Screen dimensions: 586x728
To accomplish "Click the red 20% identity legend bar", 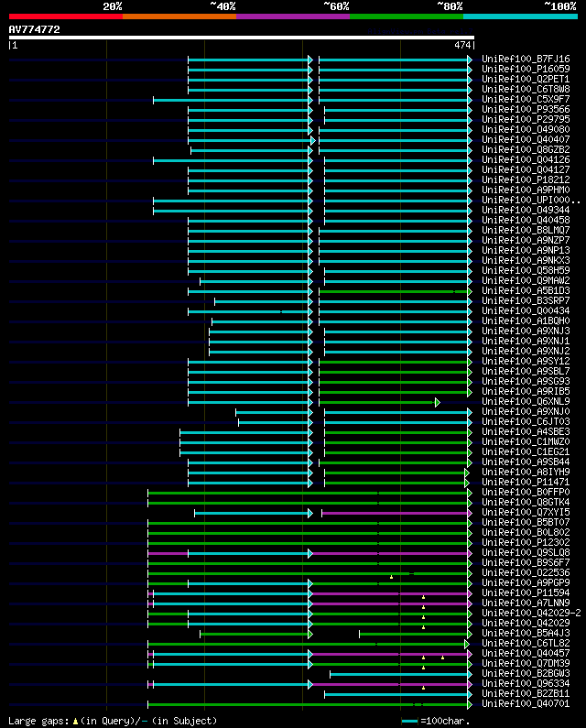I will click(x=66, y=16).
